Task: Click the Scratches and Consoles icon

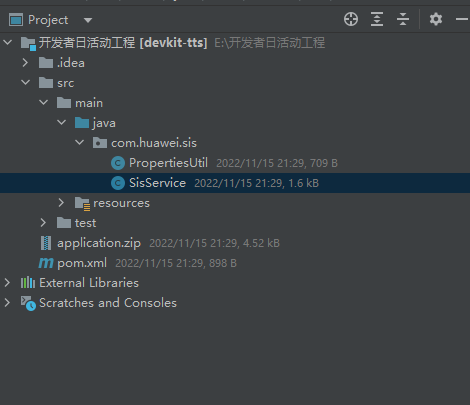Action: (28, 303)
